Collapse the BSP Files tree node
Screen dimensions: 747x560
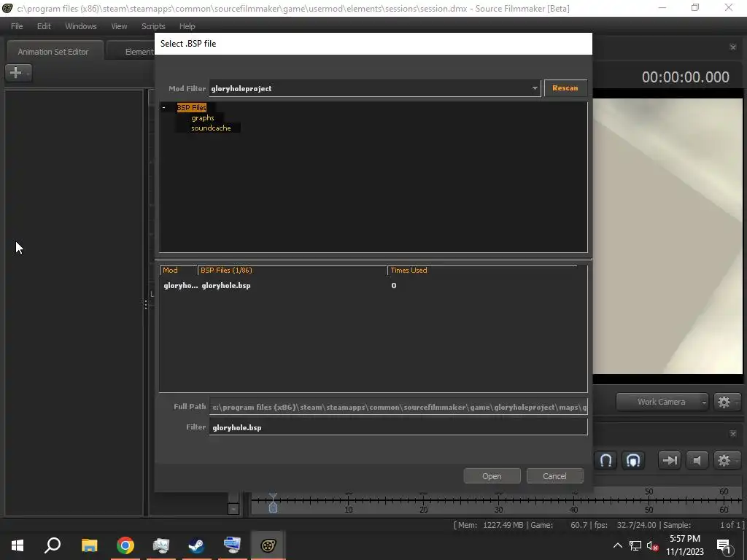click(x=164, y=108)
